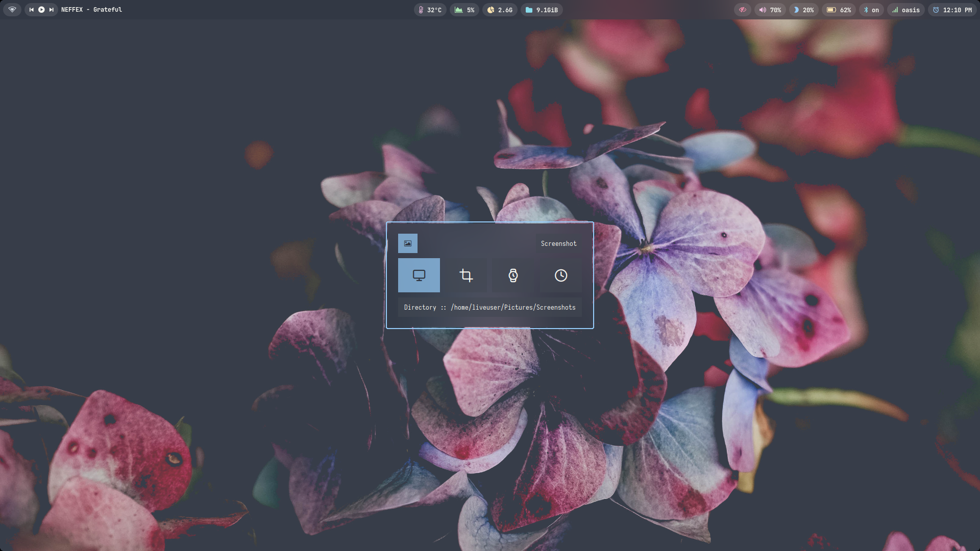The image size is (980, 551).
Task: Toggle Bluetooth on indicator
Action: pos(871,10)
